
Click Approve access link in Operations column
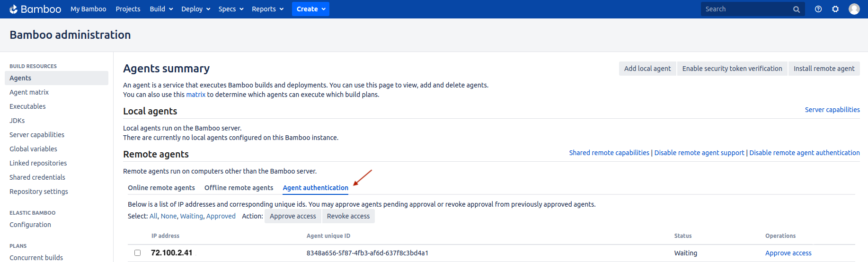[x=788, y=253]
